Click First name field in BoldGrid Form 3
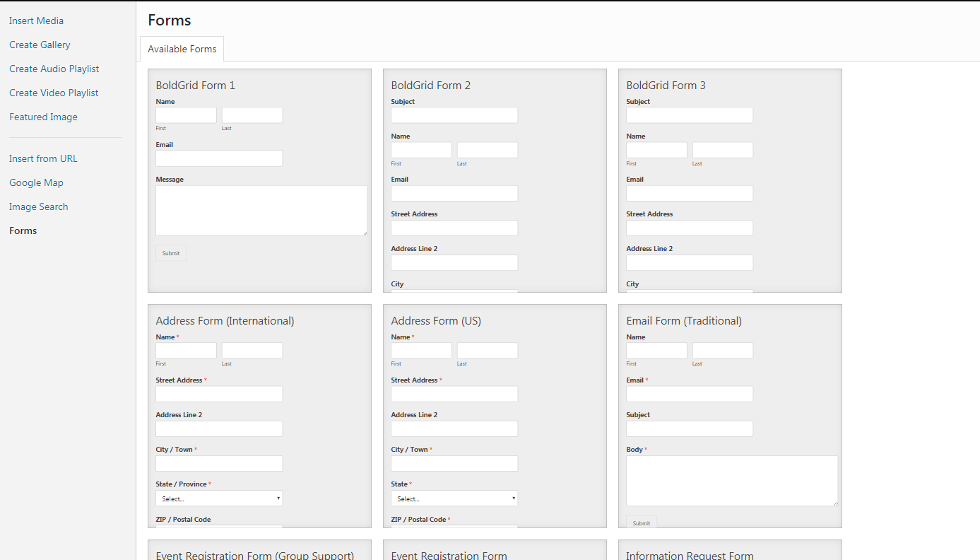 pos(656,150)
